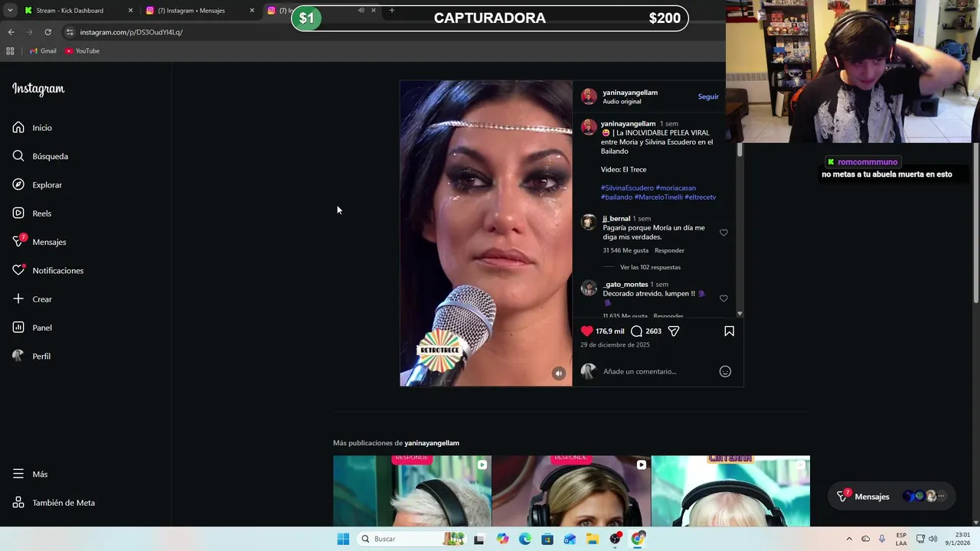980x551 pixels.
Task: Open hashtag #eltrecetv
Action: (701, 197)
